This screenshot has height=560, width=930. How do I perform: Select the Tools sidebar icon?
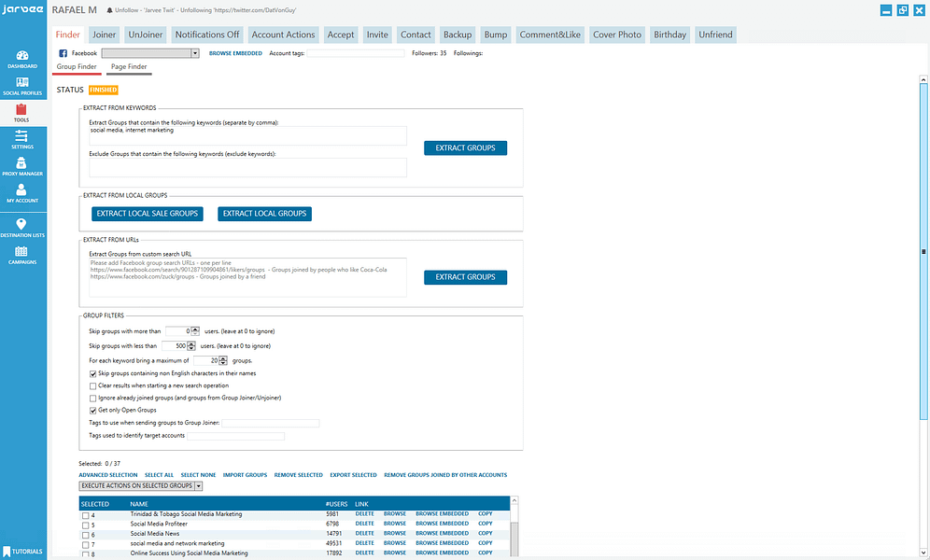22,113
